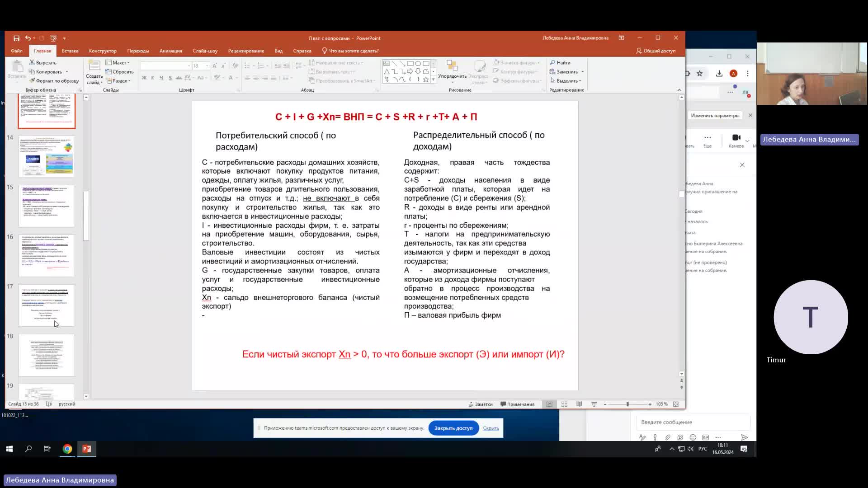Image resolution: width=868 pixels, height=488 pixels.
Task: Open text formatting options in Teams chat
Action: pos(642,437)
